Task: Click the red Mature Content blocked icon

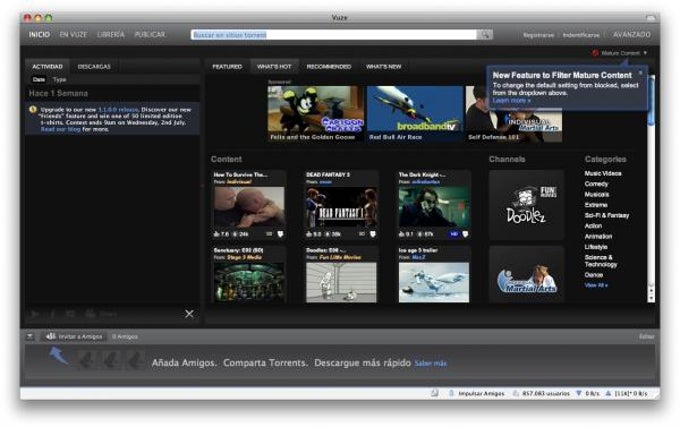Action: pyautogui.click(x=595, y=53)
